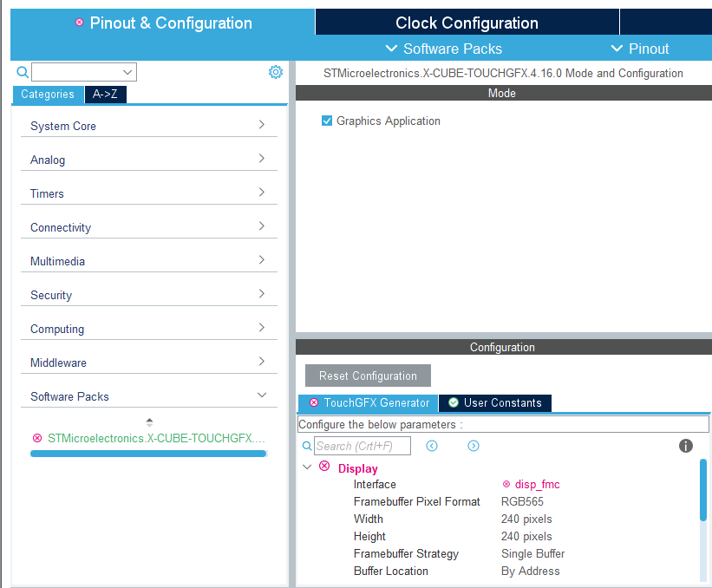This screenshot has height=588, width=712.
Task: Click the parameter search magnifier icon
Action: click(x=307, y=446)
